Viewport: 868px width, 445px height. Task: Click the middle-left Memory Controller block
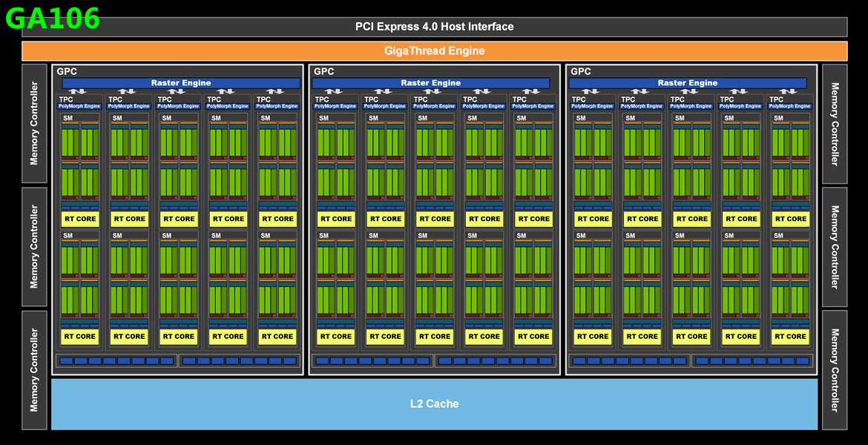[x=34, y=247]
